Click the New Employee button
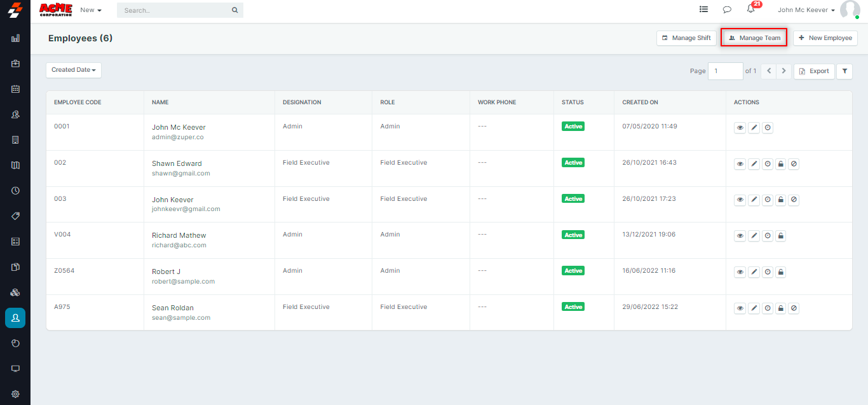Viewport: 868px width, 405px height. tap(825, 38)
